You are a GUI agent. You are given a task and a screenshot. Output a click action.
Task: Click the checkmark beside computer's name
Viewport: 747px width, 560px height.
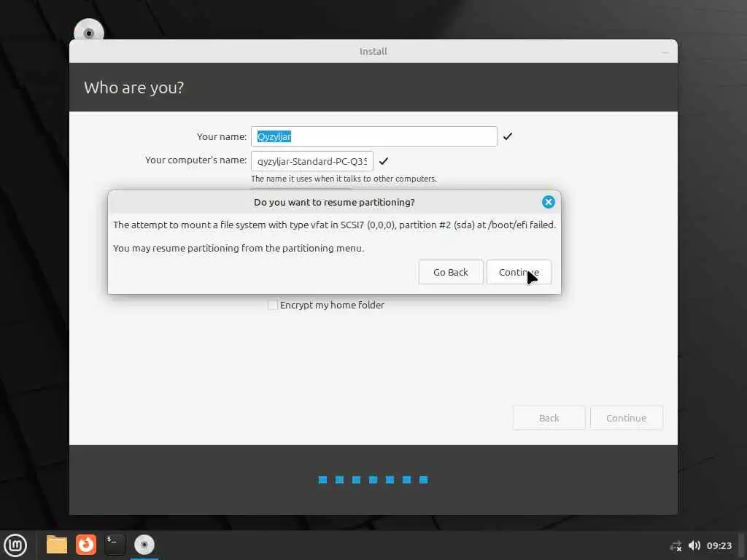pyautogui.click(x=384, y=161)
